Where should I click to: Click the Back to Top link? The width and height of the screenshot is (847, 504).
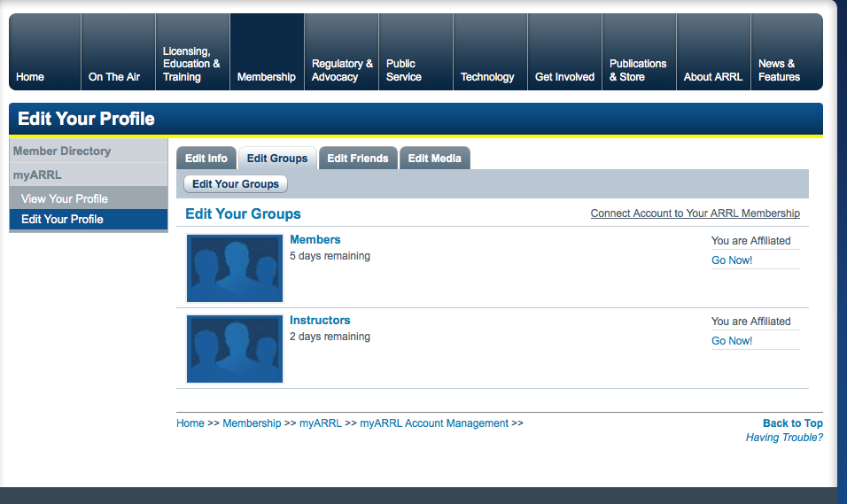tap(793, 423)
